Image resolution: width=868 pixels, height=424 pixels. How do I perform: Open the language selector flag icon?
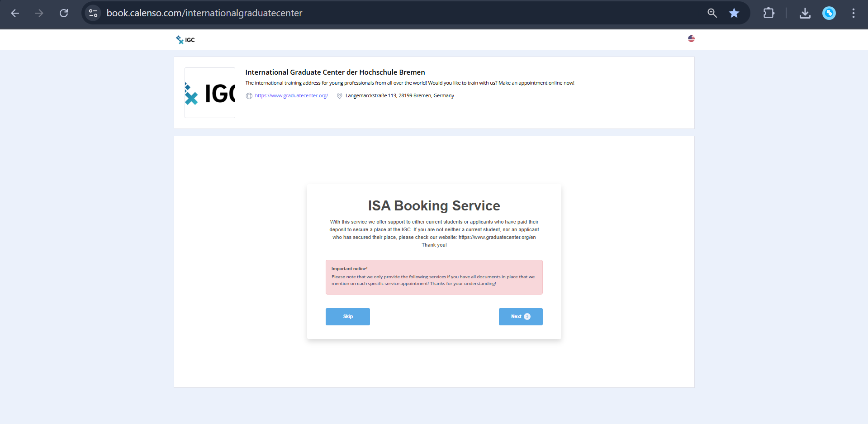[691, 39]
